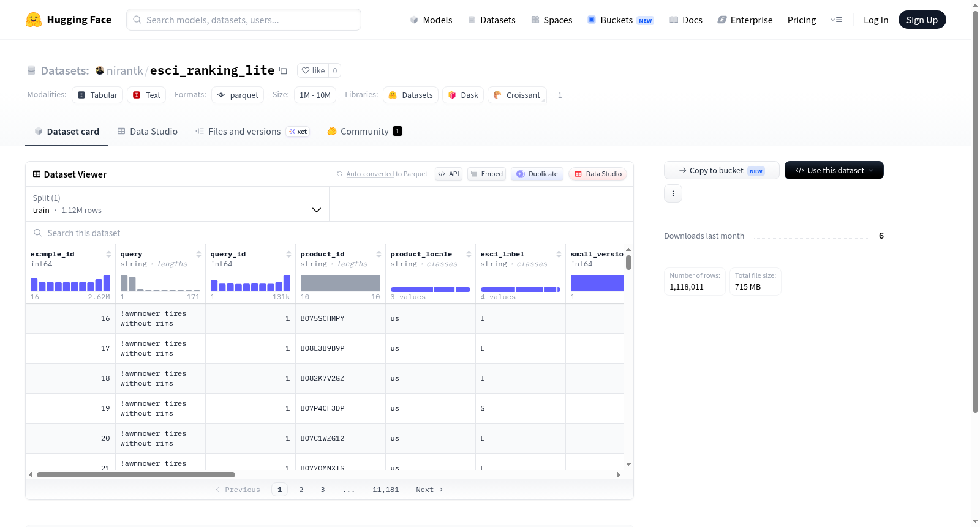This screenshot has height=527, width=980.
Task: Open Data Studio from viewer header
Action: point(598,174)
